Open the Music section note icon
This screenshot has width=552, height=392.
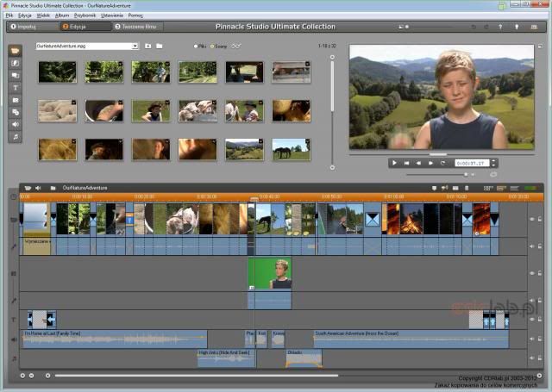pyautogui.click(x=16, y=136)
